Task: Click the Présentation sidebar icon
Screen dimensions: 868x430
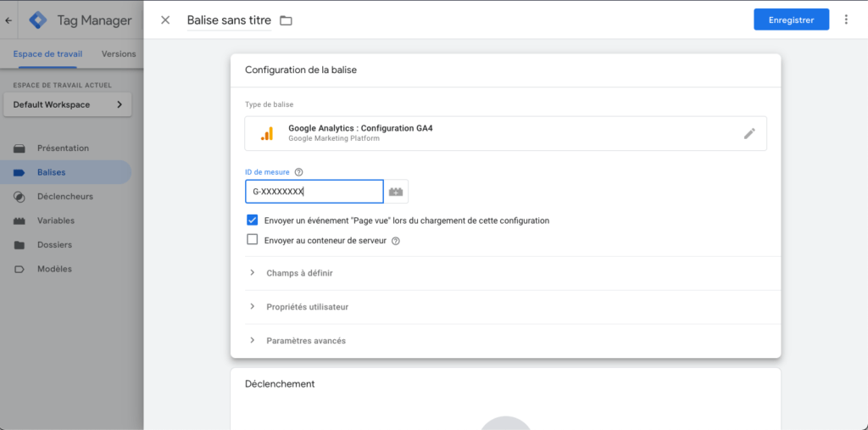Action: 19,148
